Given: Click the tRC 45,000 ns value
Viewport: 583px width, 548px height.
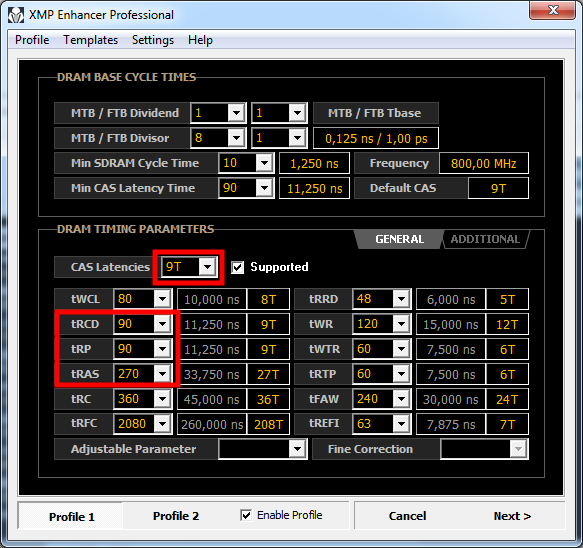Looking at the screenshot, I should pyautogui.click(x=212, y=400).
